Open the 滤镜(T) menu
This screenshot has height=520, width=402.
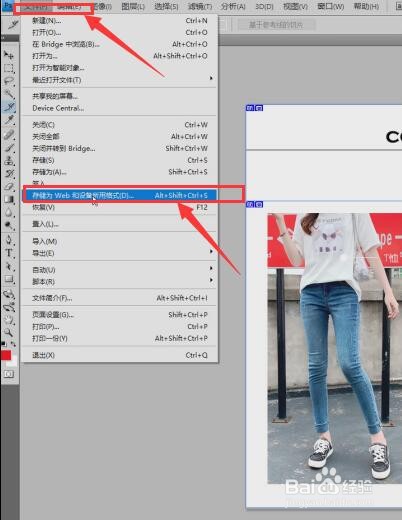pyautogui.click(x=200, y=6)
